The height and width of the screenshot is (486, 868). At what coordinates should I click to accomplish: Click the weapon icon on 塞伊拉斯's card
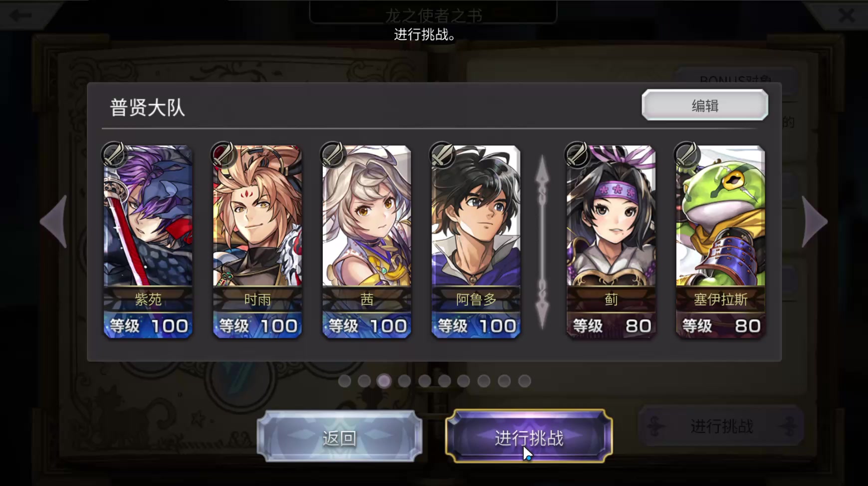click(x=686, y=154)
